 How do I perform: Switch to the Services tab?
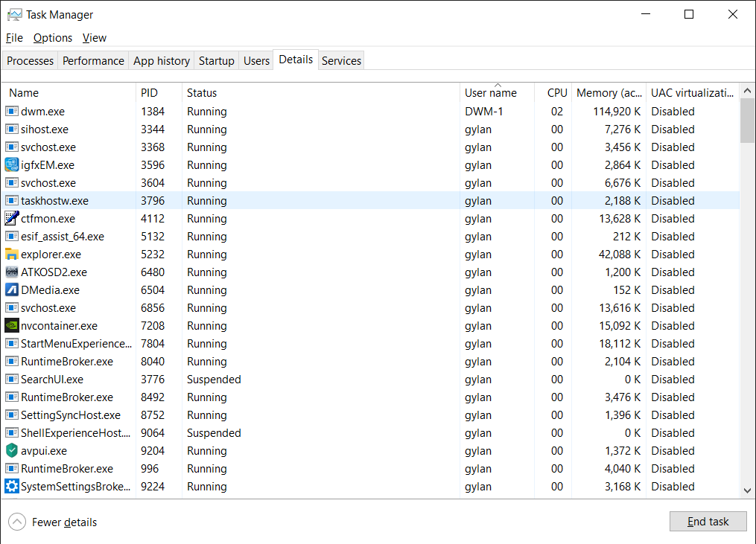point(341,60)
